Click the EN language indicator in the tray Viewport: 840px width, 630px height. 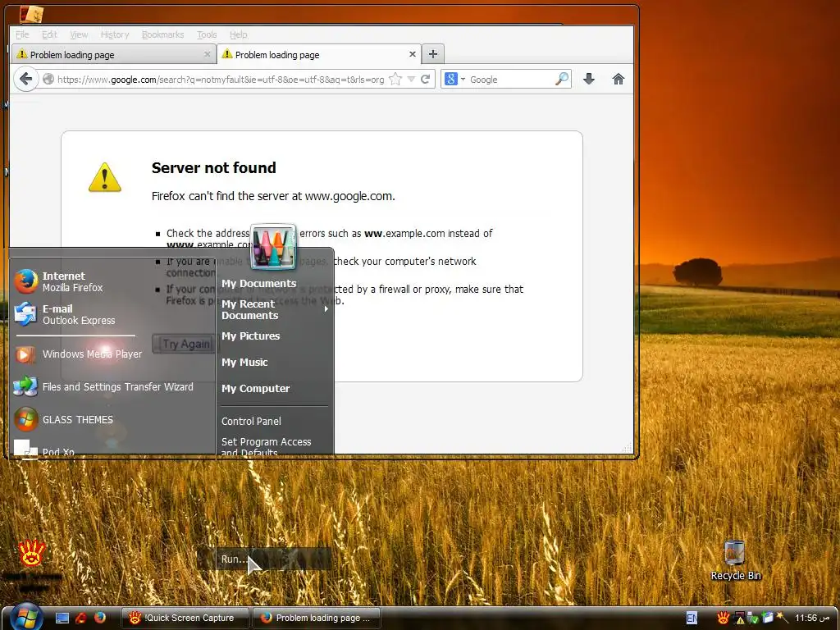pyautogui.click(x=692, y=619)
